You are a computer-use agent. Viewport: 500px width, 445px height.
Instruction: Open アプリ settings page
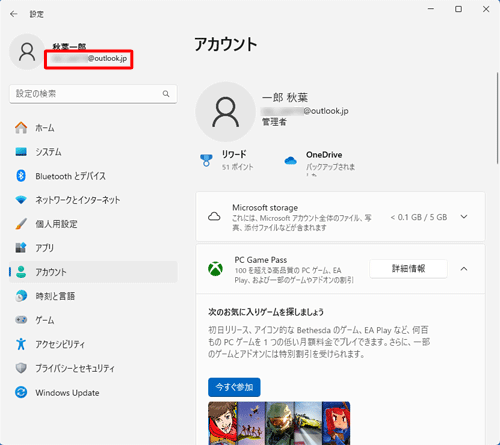(93, 248)
